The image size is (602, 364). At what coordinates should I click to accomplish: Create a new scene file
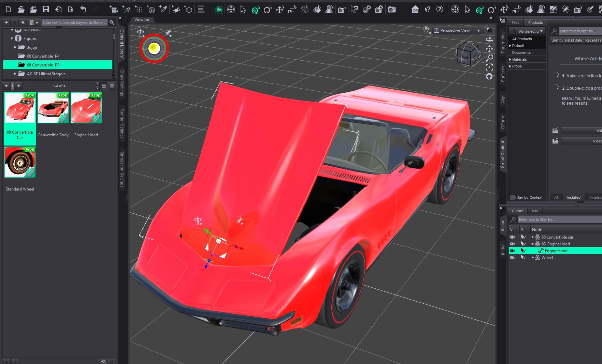8,9
